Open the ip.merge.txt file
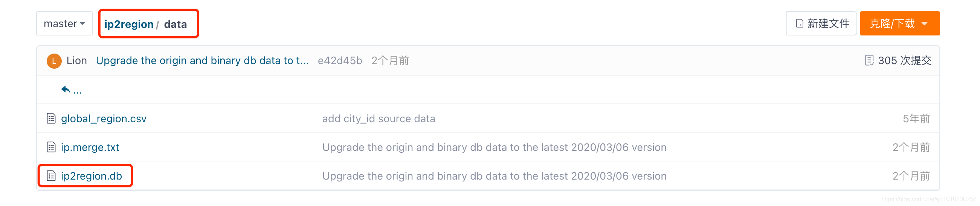The image size is (980, 206). click(90, 148)
